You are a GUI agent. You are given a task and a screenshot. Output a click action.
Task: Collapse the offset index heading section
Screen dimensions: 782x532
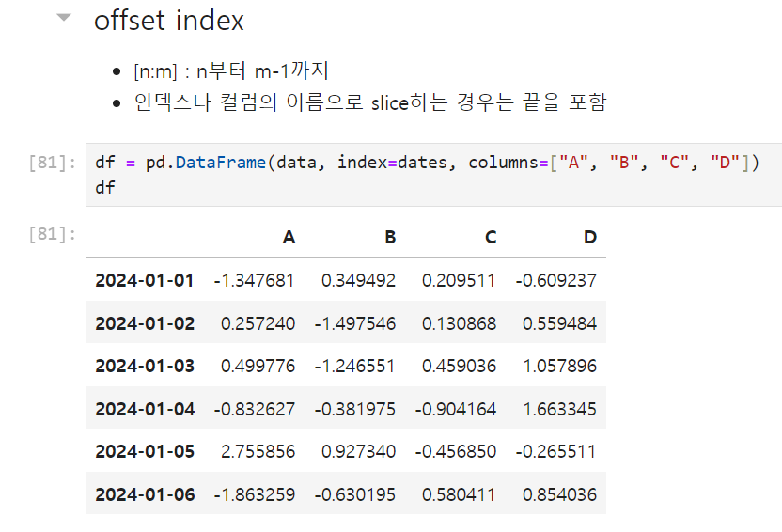coord(64,18)
